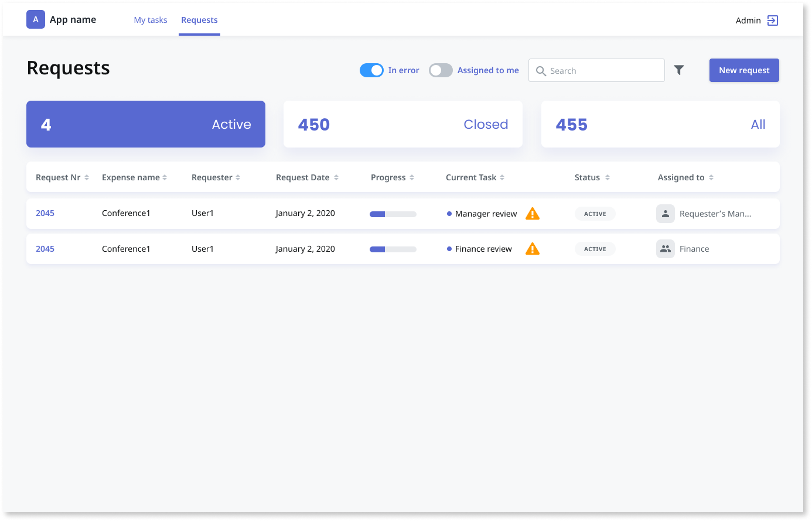
Task: Open request 2045 via its link
Action: 45,213
